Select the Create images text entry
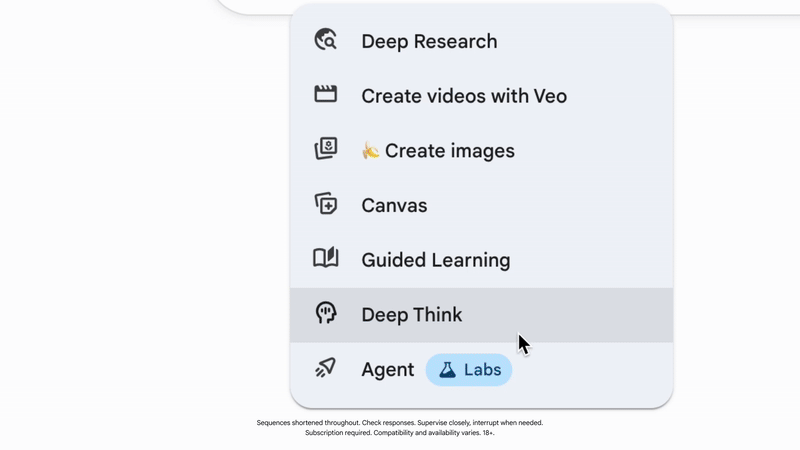This screenshot has height=450, width=800. tap(450, 151)
